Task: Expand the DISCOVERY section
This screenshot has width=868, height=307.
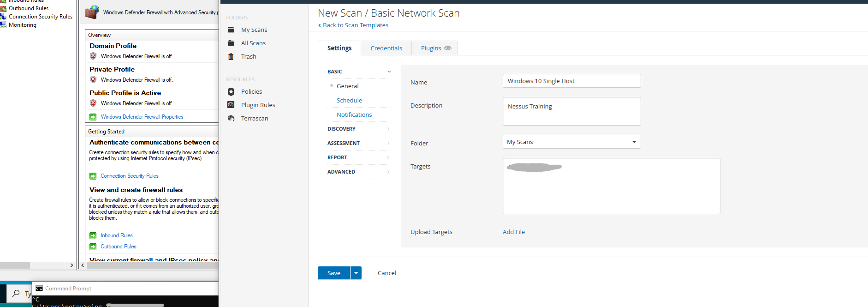Action: pos(359,129)
